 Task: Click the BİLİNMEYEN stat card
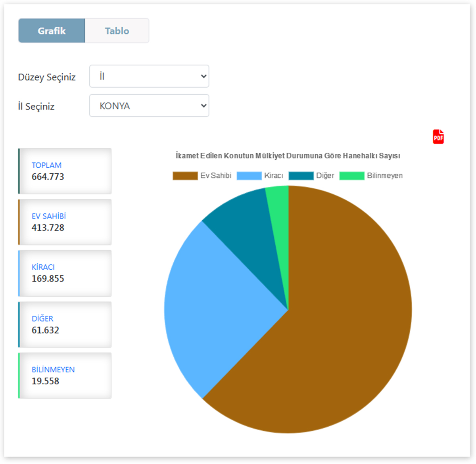point(65,376)
